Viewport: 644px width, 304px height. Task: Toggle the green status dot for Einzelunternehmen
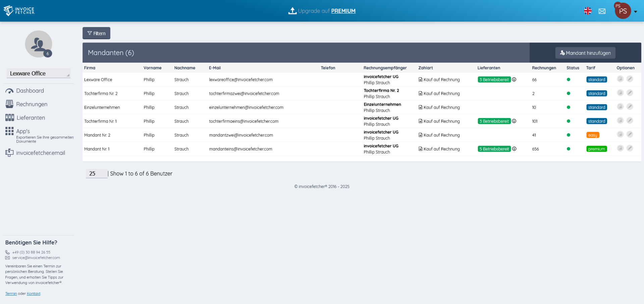[568, 107]
